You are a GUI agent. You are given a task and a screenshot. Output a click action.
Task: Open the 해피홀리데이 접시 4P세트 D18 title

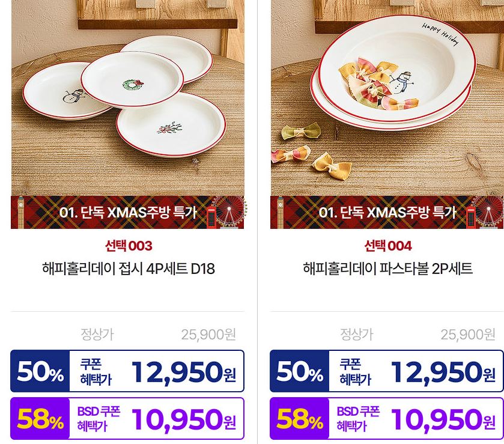(x=129, y=269)
